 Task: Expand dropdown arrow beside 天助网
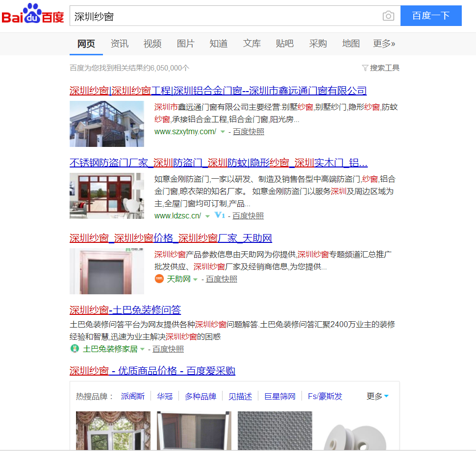195,279
